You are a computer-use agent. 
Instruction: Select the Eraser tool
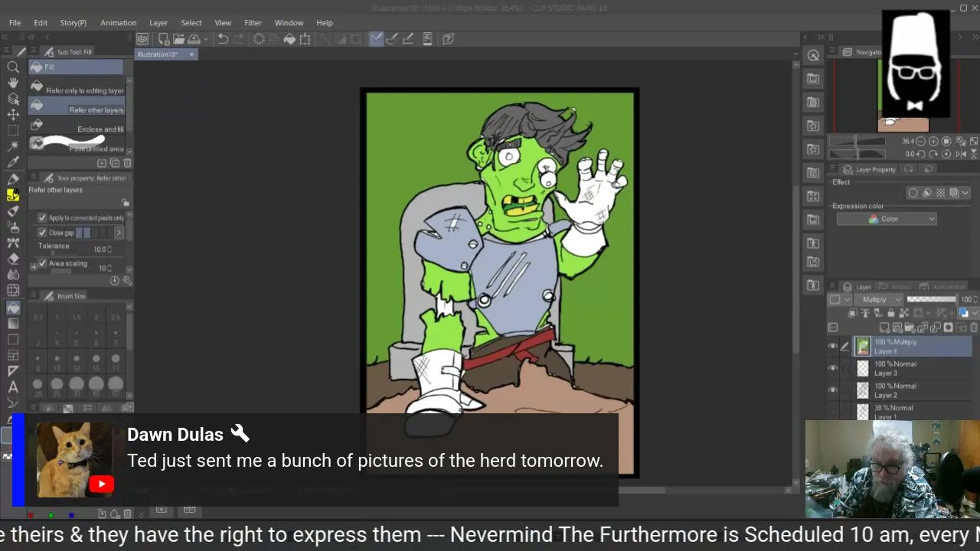pyautogui.click(x=13, y=259)
